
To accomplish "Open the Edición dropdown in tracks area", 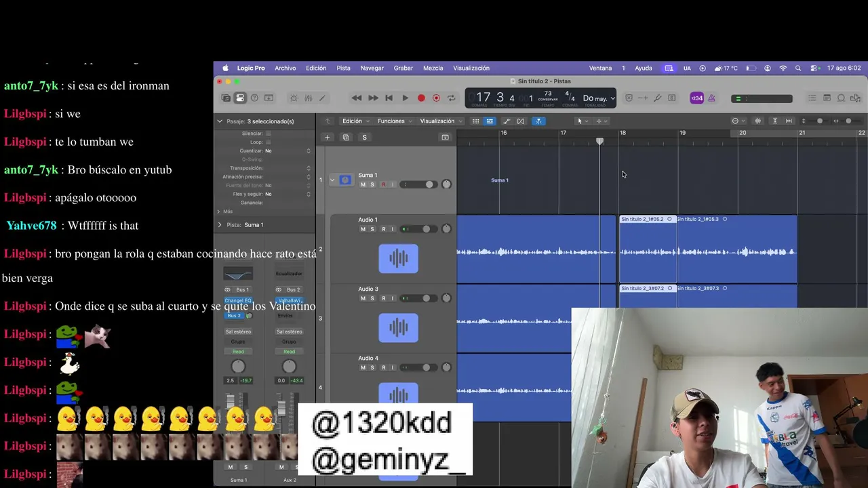I will [355, 121].
